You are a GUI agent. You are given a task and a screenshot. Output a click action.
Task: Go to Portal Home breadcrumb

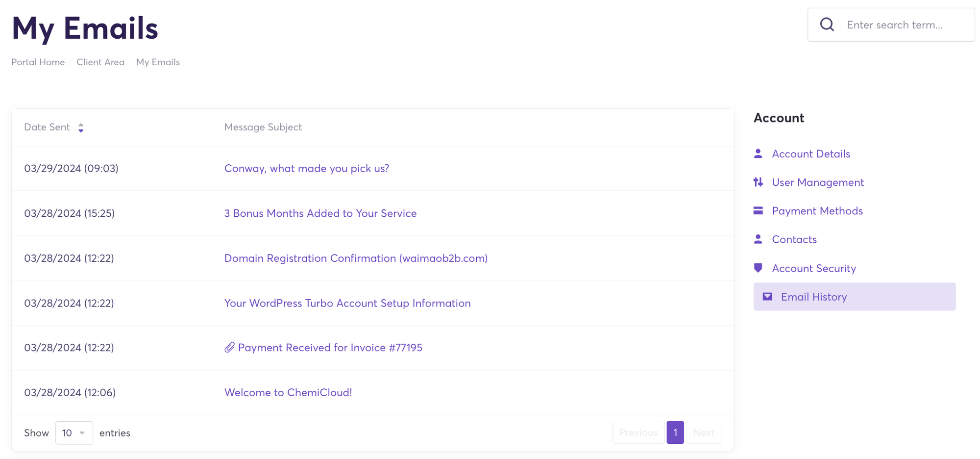[x=38, y=62]
